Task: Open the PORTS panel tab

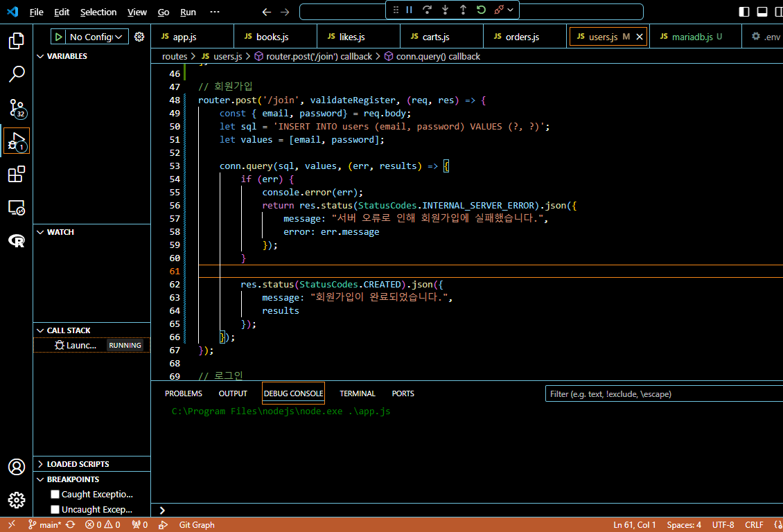Action: coord(403,393)
